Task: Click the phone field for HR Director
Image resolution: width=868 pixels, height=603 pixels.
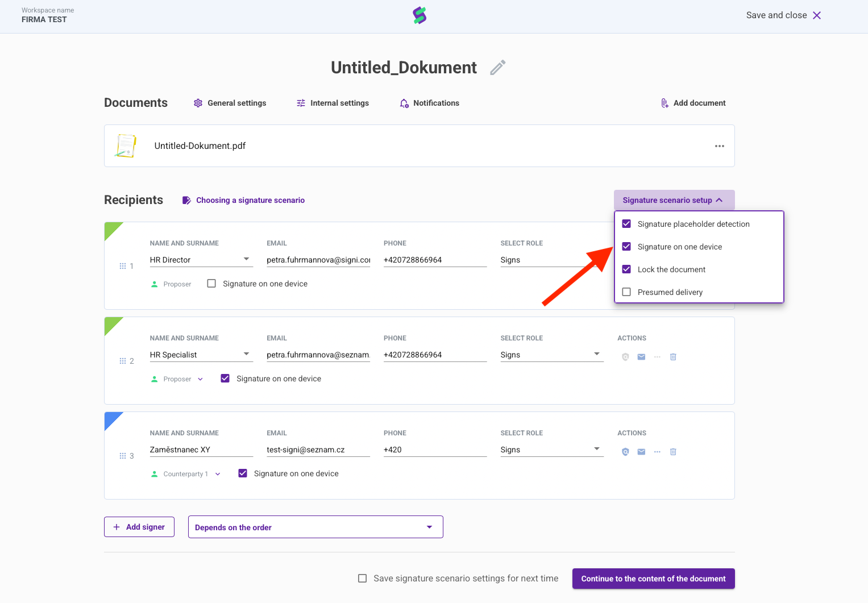Action: click(435, 260)
